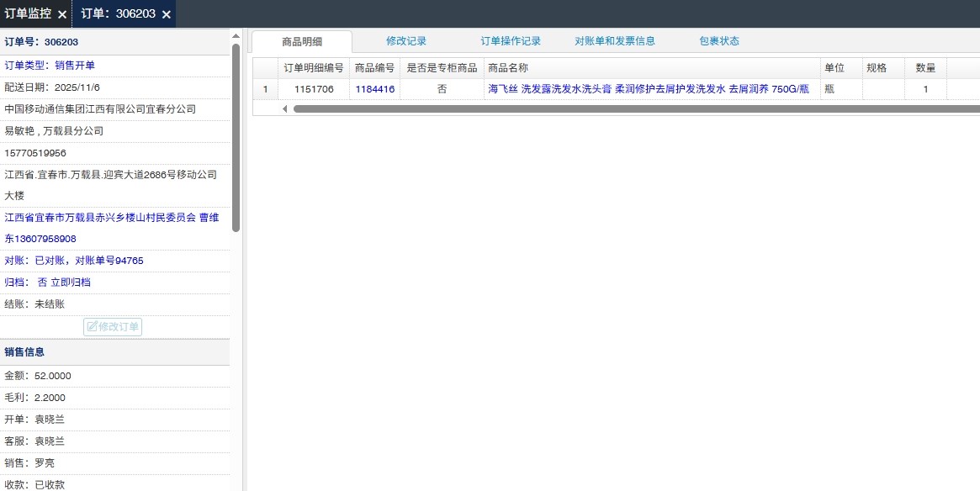
Task: Click the 订单类型 销售开单 link
Action: click(x=75, y=66)
